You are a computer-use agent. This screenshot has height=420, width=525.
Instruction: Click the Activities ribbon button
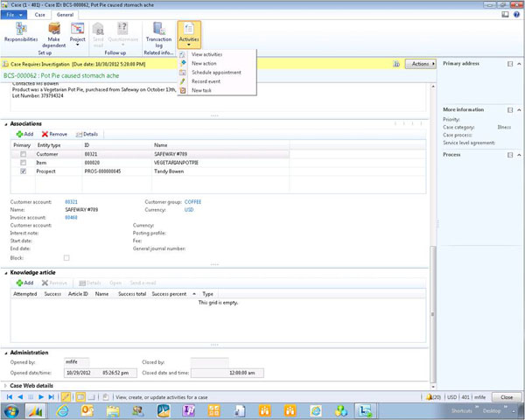point(188,35)
